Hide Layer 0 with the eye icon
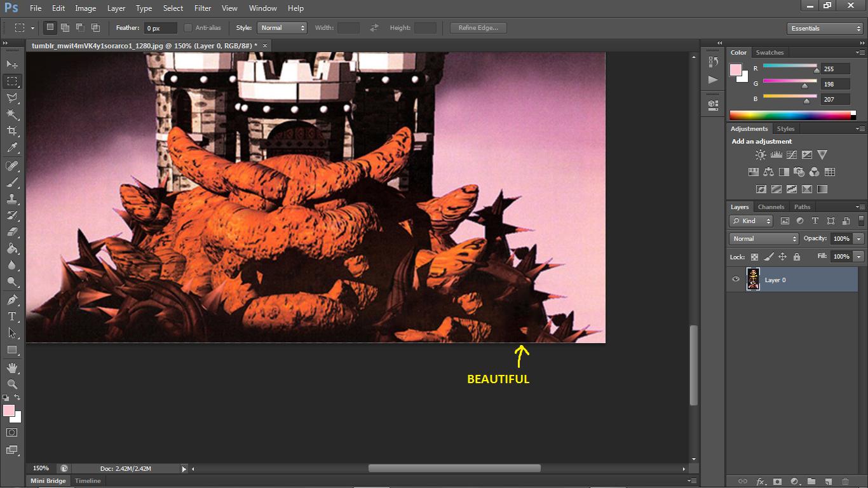The height and width of the screenshot is (488, 868). [x=736, y=280]
